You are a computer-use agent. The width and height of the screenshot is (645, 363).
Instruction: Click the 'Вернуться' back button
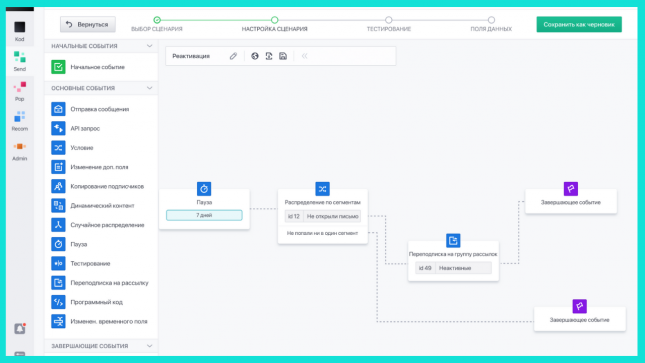[x=88, y=24]
